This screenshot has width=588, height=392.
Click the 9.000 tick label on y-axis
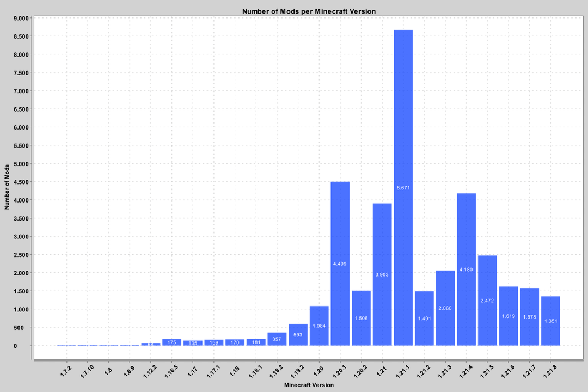[x=20, y=19]
